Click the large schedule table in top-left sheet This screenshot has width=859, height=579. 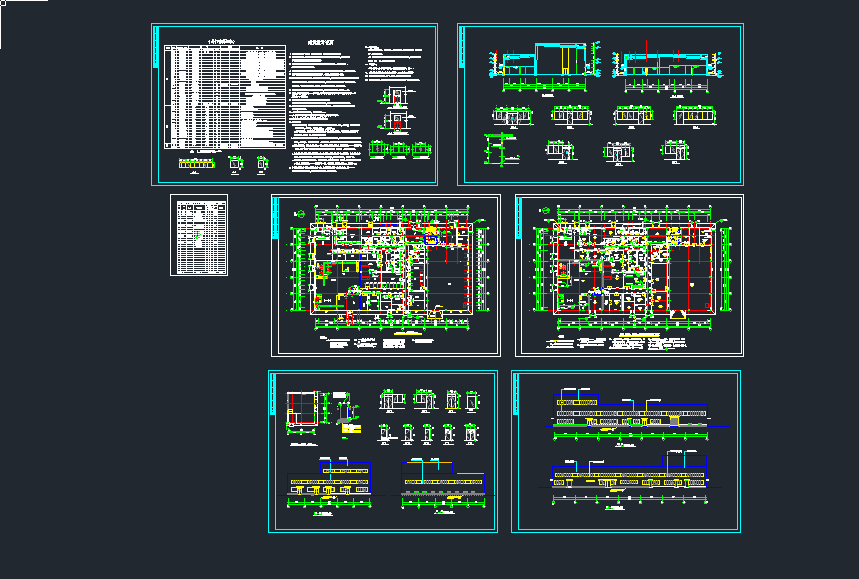pyautogui.click(x=218, y=95)
